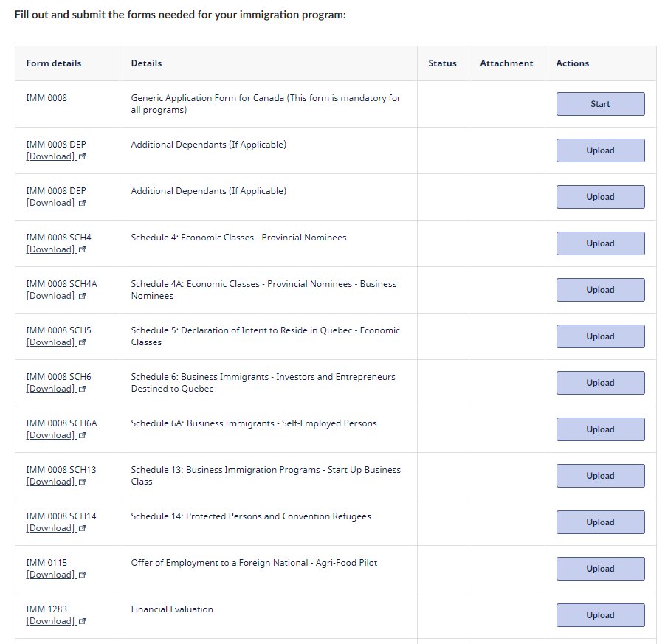
Task: Click the external-link icon beside SCH14 Download
Action: [x=82, y=529]
